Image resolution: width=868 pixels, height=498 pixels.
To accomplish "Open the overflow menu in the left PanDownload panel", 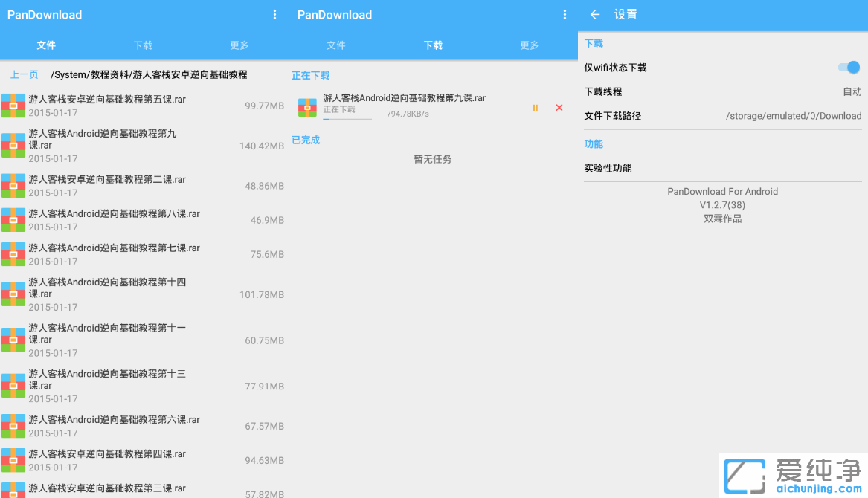I will tap(274, 14).
